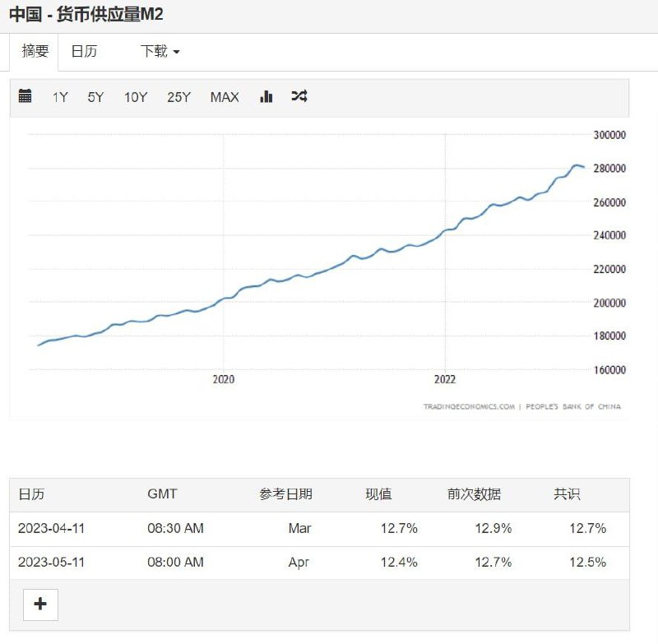Viewport: 658px width, 644px height.
Task: Click the 2023-04-11 calendar row date
Action: coord(51,528)
